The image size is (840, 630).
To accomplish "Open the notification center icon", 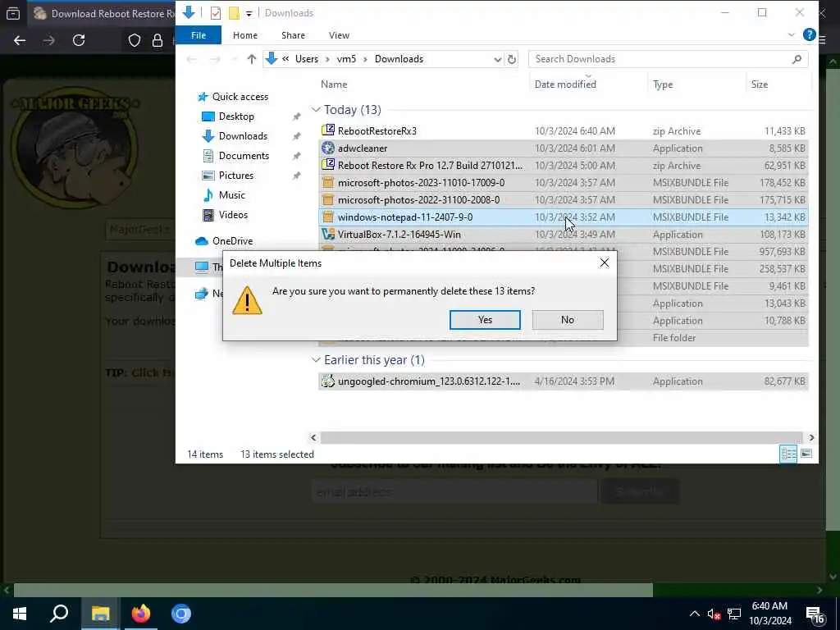I will pos(815,614).
